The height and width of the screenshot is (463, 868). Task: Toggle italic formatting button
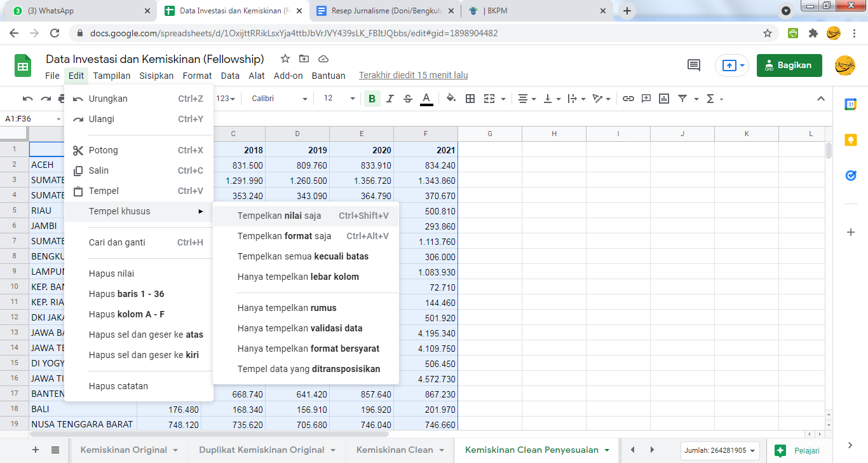(x=390, y=99)
